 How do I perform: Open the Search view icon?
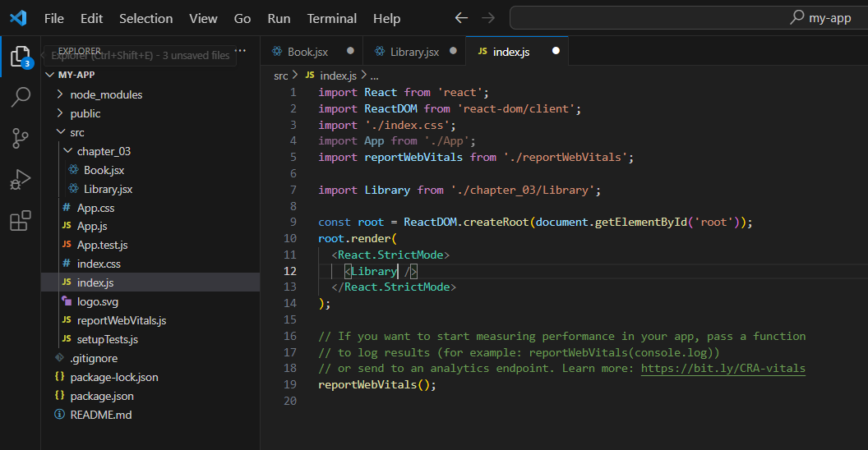(20, 98)
